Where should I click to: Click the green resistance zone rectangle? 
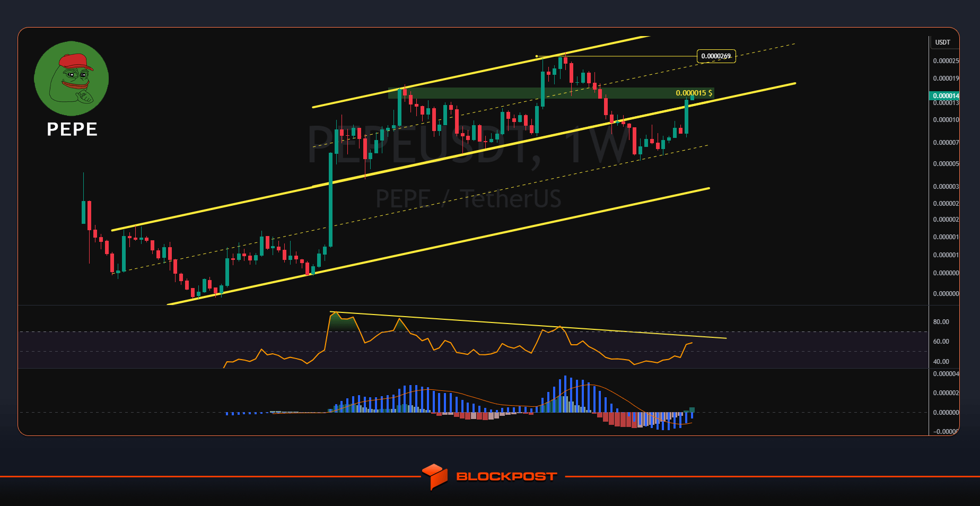coord(551,93)
